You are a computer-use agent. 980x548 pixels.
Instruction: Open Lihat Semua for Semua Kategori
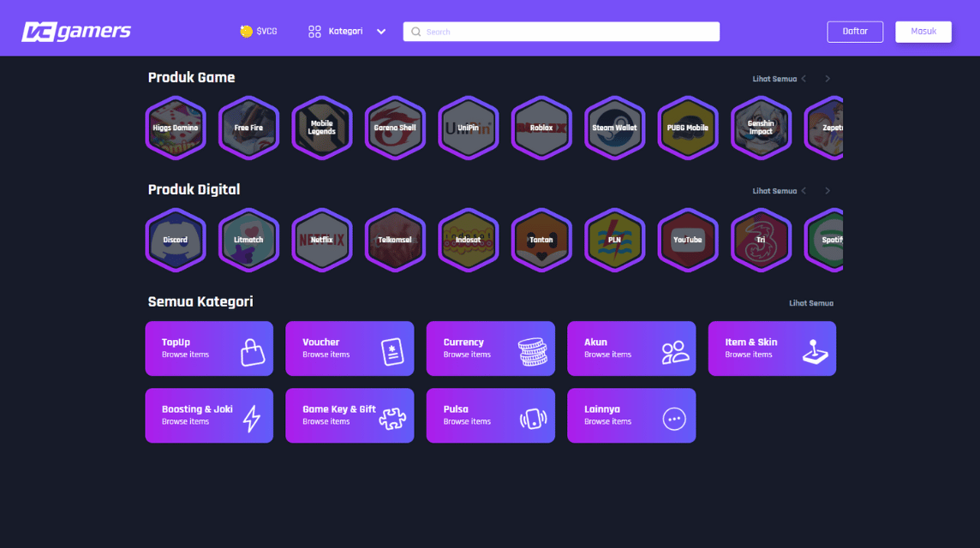(811, 303)
